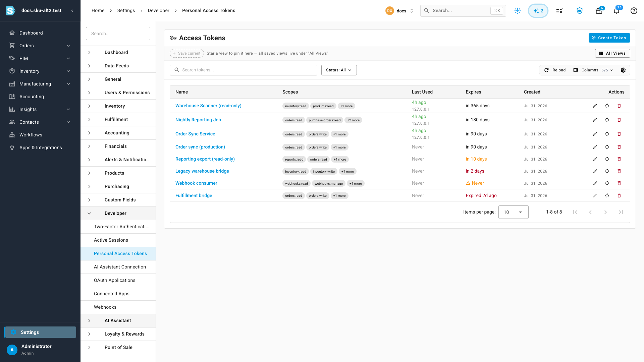Open the checklist tasks icon in header
The width and height of the screenshot is (644, 362).
click(x=559, y=11)
